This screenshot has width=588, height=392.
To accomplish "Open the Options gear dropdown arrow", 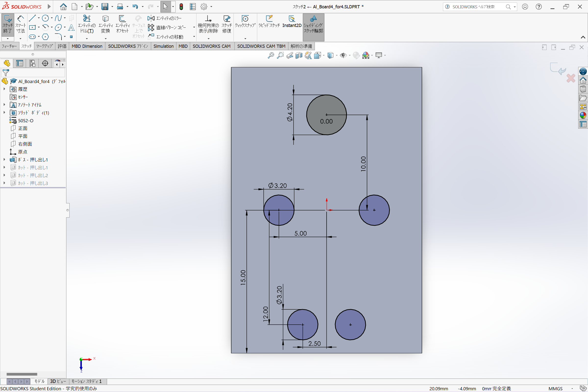I will pyautogui.click(x=211, y=7).
